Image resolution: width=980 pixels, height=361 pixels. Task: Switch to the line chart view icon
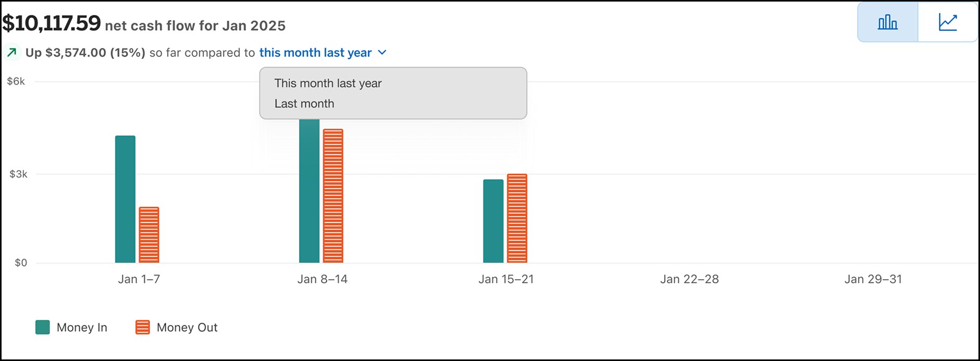coord(948,21)
